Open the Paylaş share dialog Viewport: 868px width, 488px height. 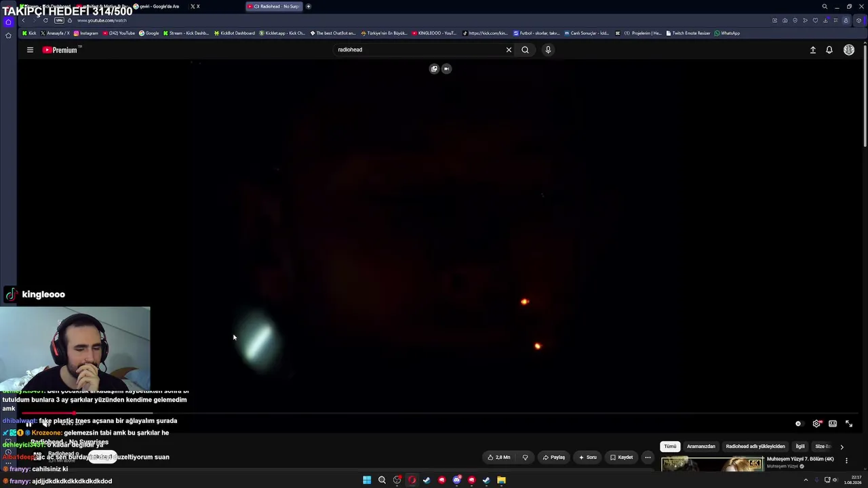(x=554, y=457)
